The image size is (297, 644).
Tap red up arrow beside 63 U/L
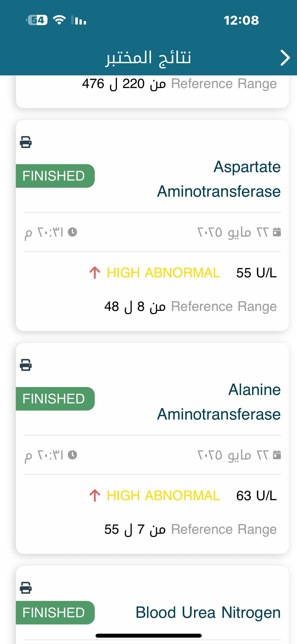pyautogui.click(x=95, y=496)
